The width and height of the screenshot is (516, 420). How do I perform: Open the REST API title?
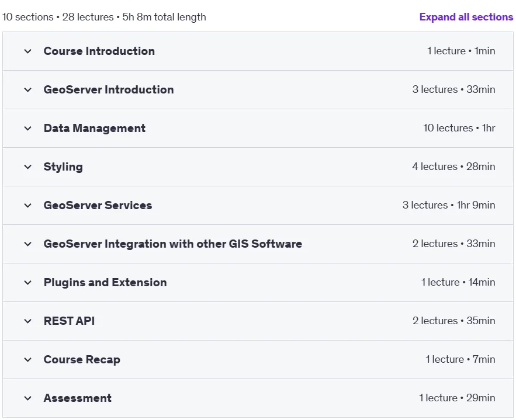(x=69, y=321)
